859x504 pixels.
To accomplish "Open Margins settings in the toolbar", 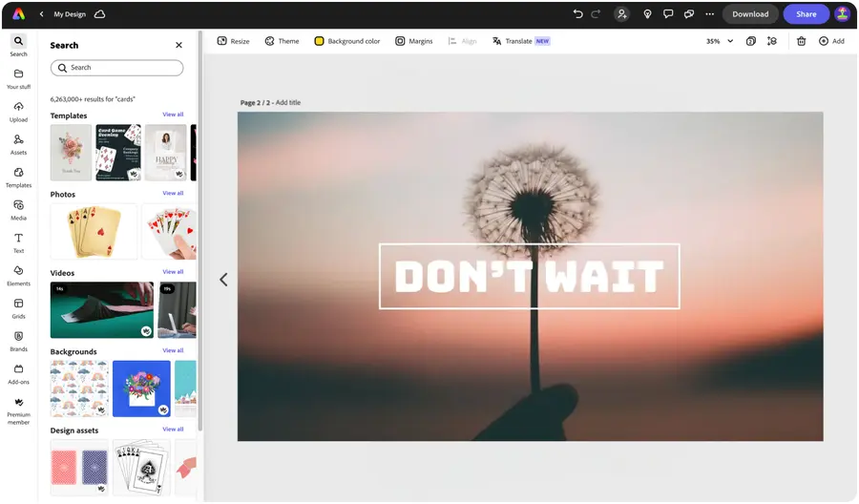I will 413,41.
